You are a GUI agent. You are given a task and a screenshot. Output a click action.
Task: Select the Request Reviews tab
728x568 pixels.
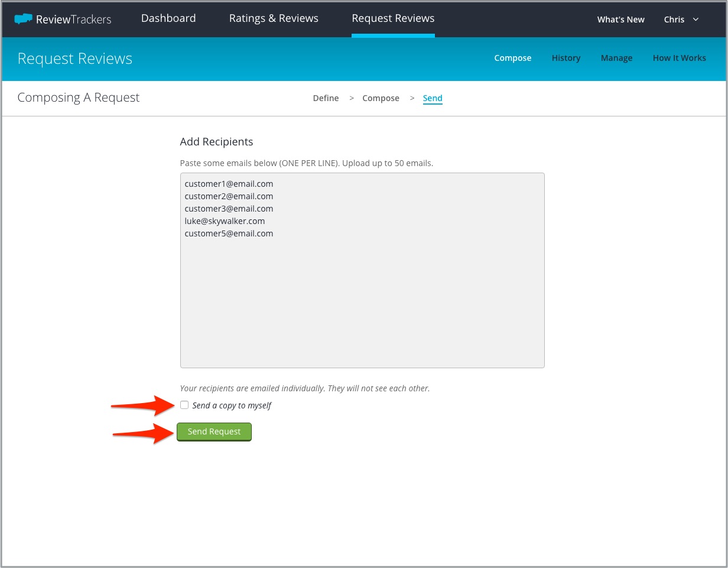pos(393,18)
